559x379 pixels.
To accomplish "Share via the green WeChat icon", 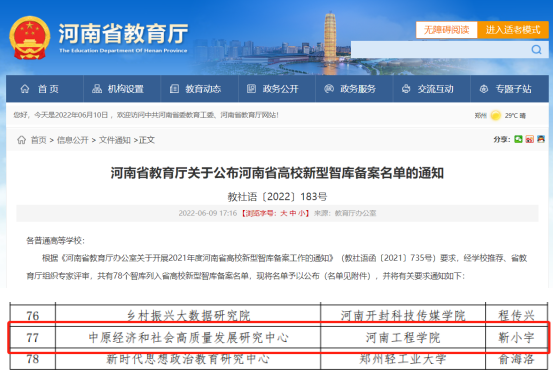I will (x=518, y=139).
